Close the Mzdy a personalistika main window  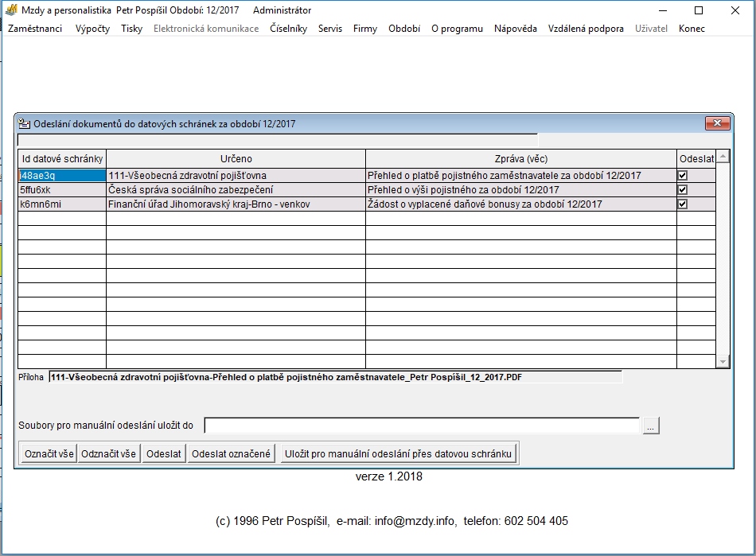(735, 10)
